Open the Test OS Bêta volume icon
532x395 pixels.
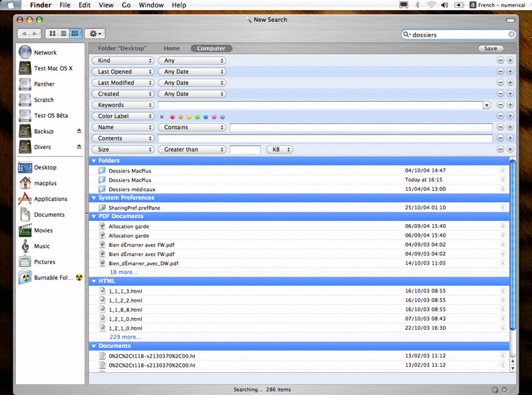(25, 116)
